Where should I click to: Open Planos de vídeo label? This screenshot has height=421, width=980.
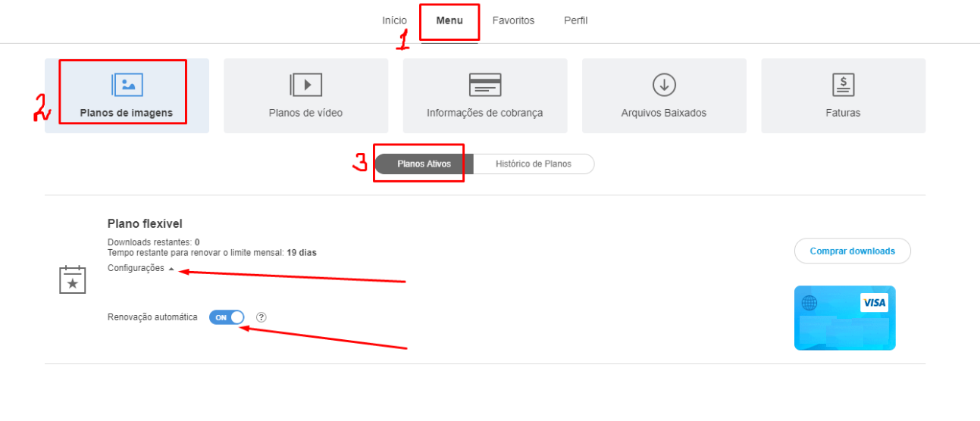point(305,113)
